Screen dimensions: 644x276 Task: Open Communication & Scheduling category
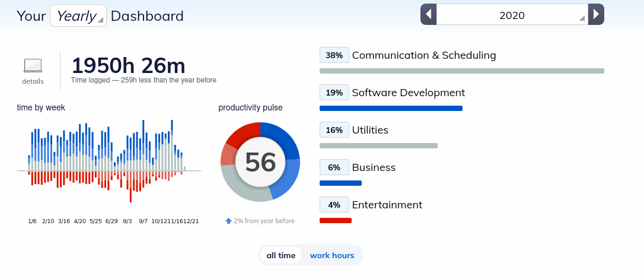pyautogui.click(x=424, y=55)
